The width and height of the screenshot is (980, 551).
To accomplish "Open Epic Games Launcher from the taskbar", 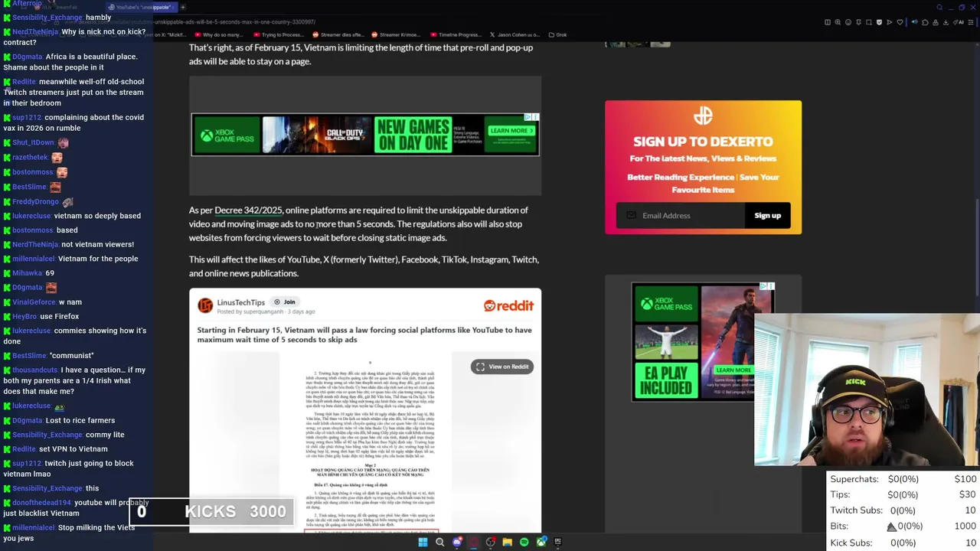I will [557, 542].
